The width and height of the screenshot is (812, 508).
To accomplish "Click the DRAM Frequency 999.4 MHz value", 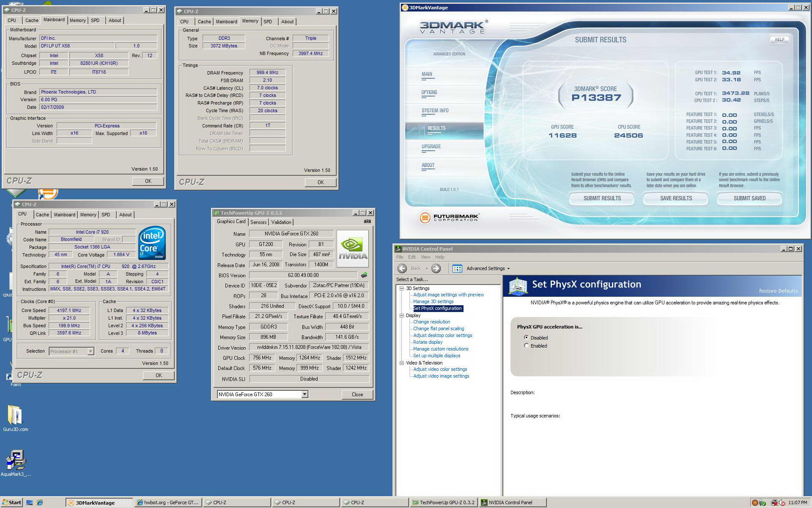I will pyautogui.click(x=267, y=72).
